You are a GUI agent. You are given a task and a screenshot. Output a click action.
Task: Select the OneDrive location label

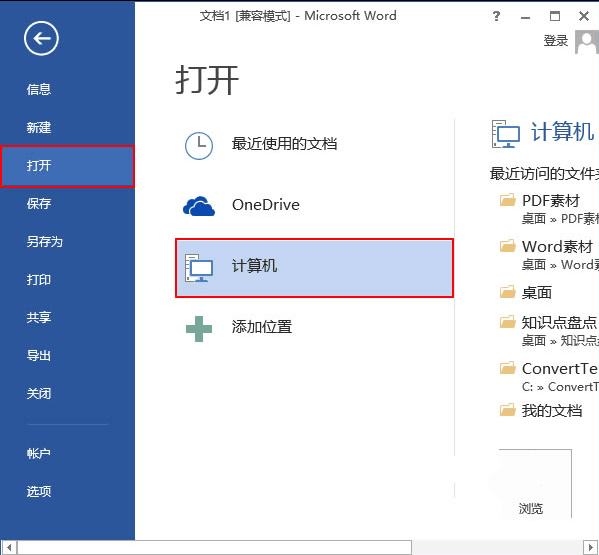(266, 205)
